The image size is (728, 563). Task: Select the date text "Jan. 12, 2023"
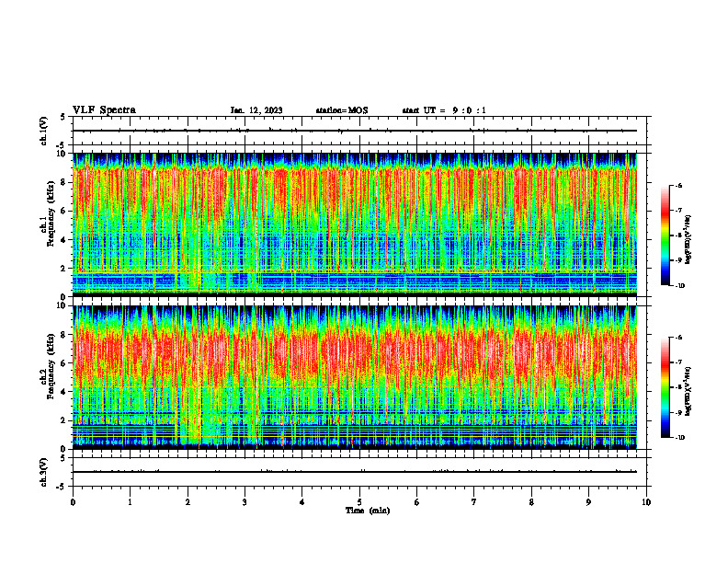[x=256, y=110]
